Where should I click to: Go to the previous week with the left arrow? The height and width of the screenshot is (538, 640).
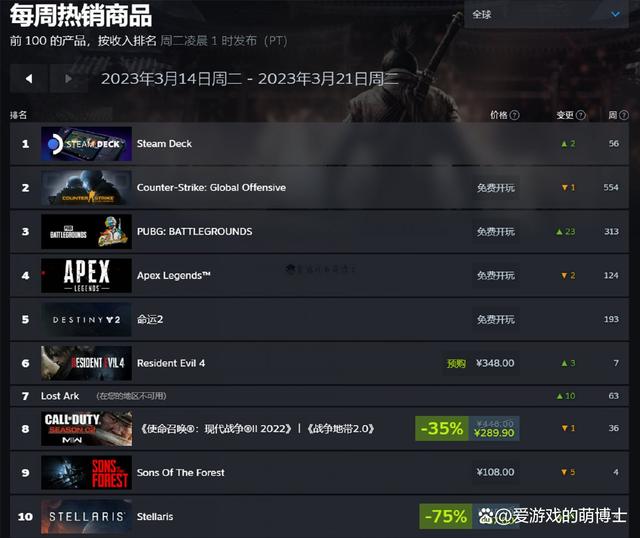pos(29,78)
